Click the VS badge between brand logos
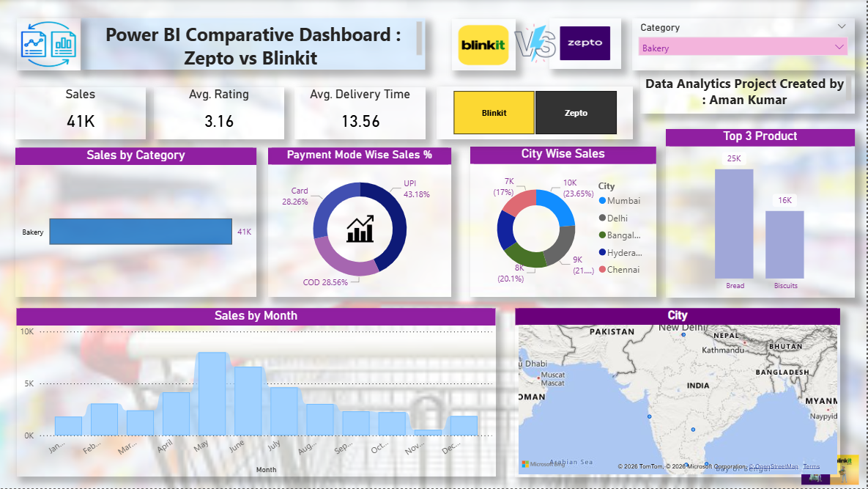The image size is (868, 489). (x=538, y=43)
